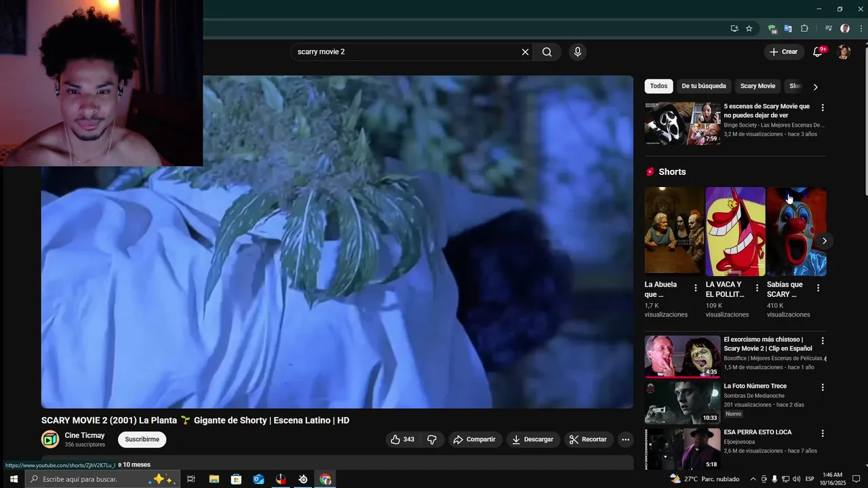The width and height of the screenshot is (868, 488).
Task: Click the Recortar button
Action: point(589,439)
